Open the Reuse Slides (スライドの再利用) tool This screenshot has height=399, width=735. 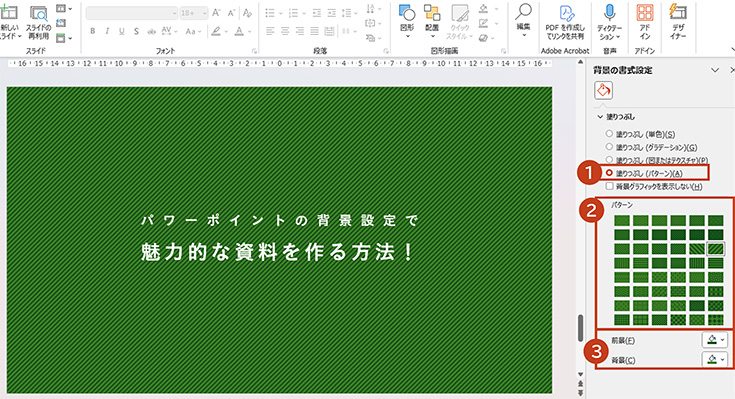(39, 23)
